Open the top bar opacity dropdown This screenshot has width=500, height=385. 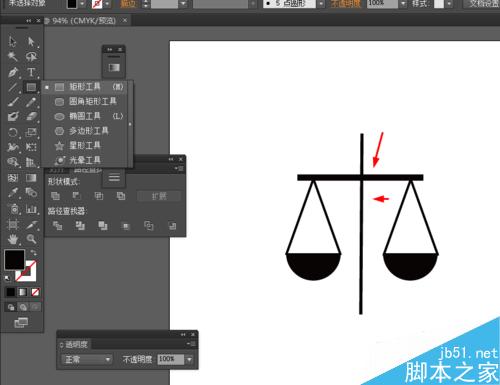click(403, 4)
